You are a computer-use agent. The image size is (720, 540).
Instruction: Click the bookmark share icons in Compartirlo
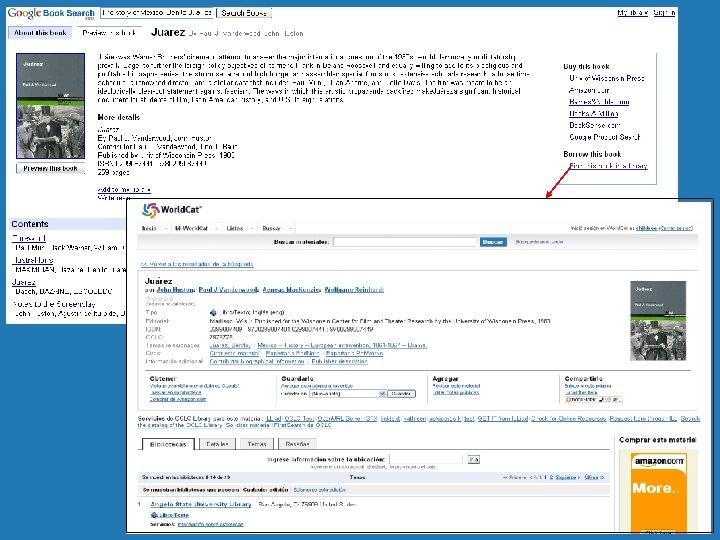click(x=593, y=399)
